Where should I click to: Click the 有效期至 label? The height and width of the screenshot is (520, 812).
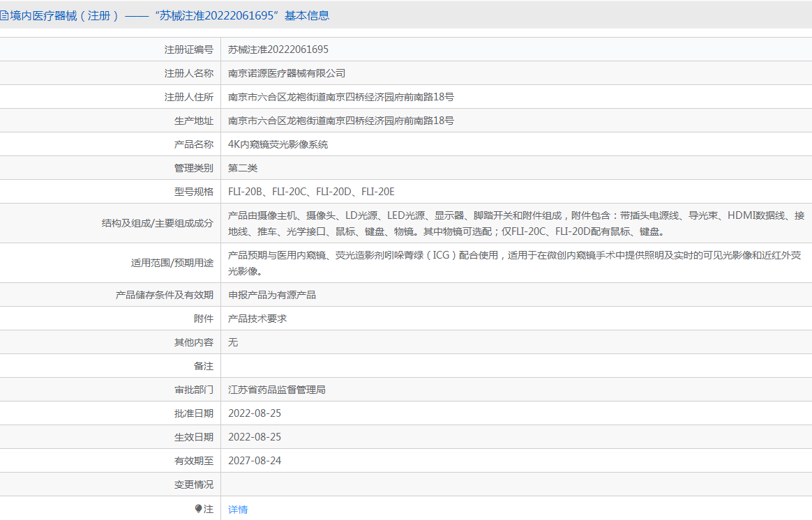pos(194,461)
